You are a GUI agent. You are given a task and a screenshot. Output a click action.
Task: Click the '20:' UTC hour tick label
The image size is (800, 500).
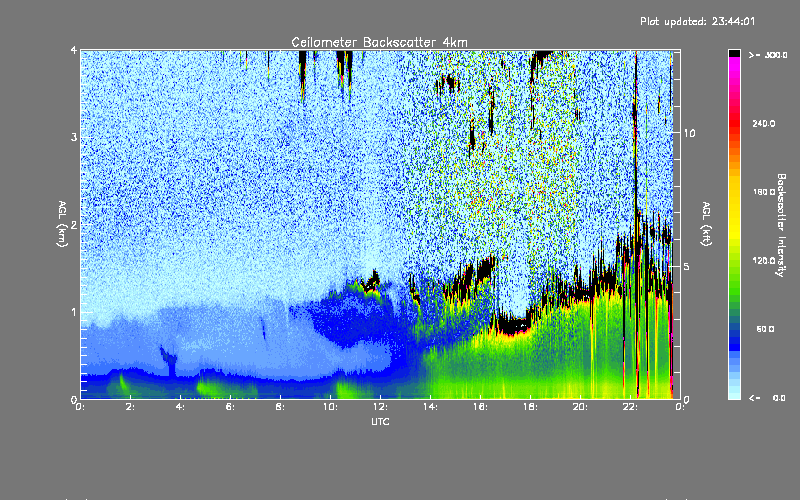coord(580,407)
